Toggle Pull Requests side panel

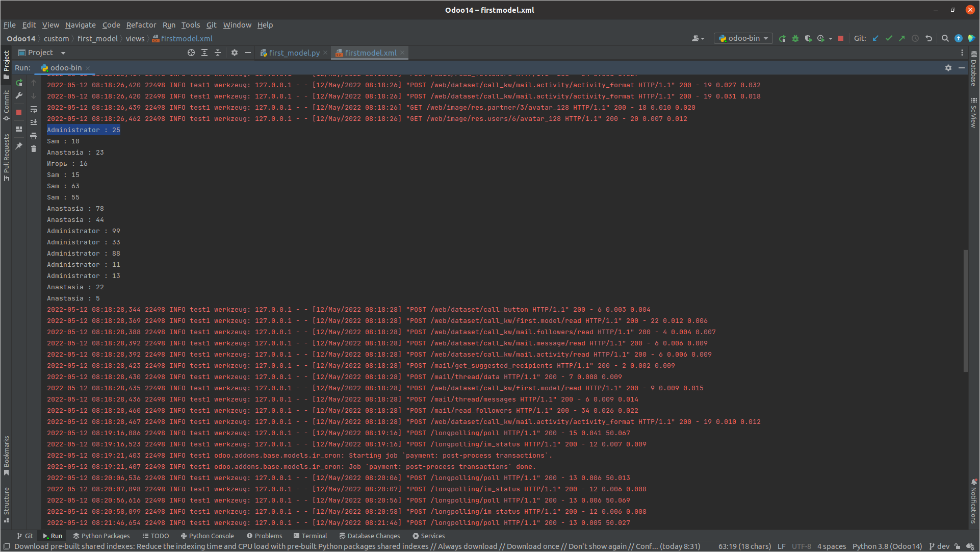click(x=6, y=158)
